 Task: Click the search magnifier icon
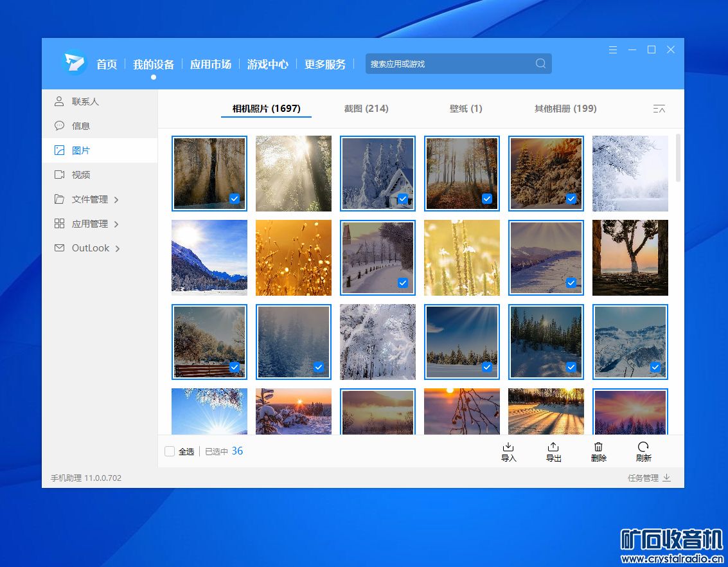click(540, 64)
